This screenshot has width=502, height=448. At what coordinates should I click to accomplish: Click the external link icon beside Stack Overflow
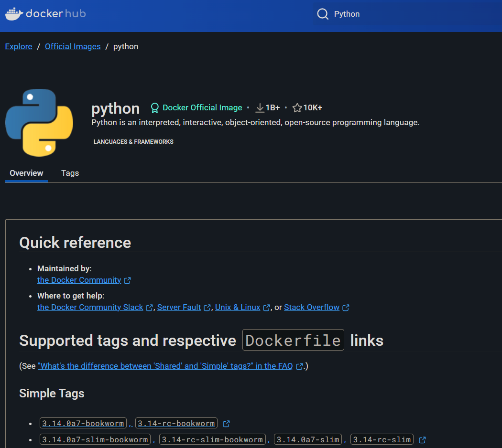[x=346, y=307]
